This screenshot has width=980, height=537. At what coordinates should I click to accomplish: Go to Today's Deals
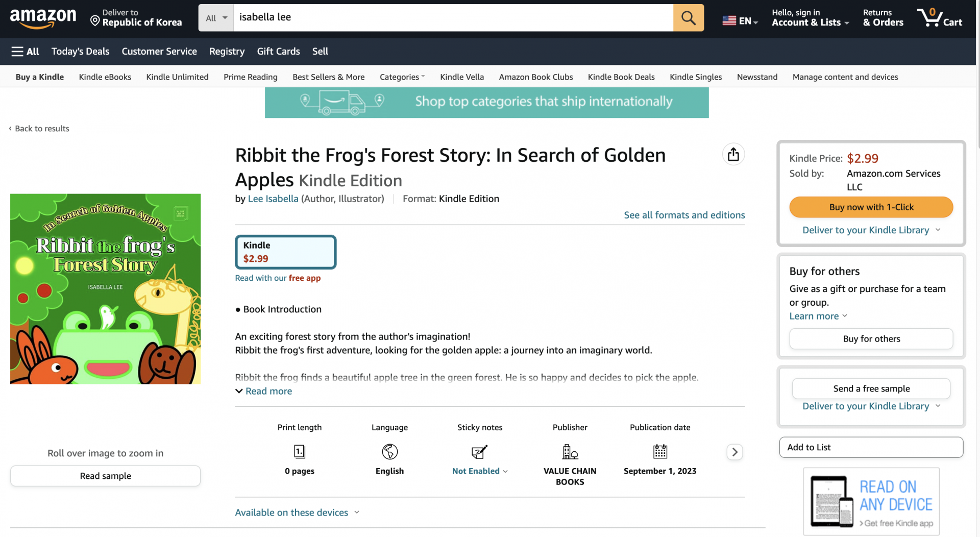(x=80, y=52)
